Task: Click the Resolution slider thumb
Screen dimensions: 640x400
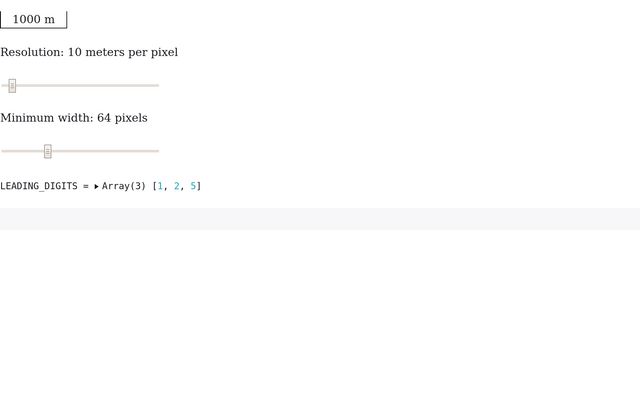Action: [x=12, y=86]
